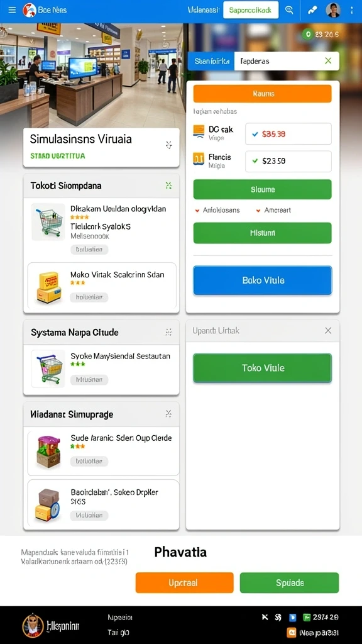Open the user profile avatar
This screenshot has width=362, height=644.
[333, 10]
